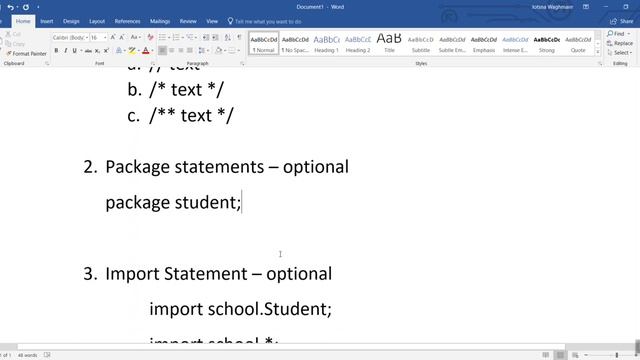Image resolution: width=640 pixels, height=360 pixels.
Task: Switch to Web Layout view icon
Action: pos(575,355)
